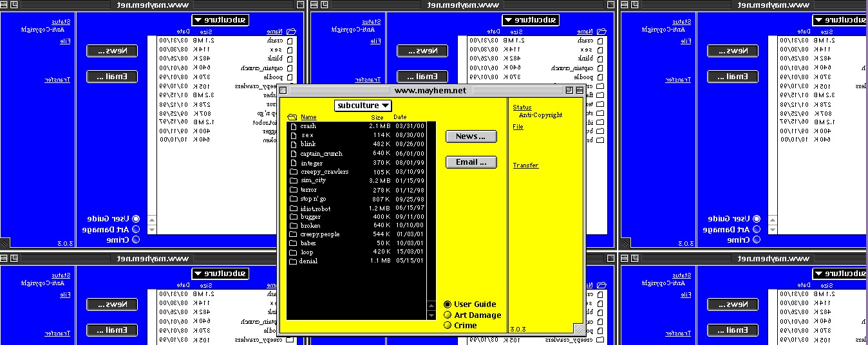
Task: Select the blink document icon in yellow window
Action: click(x=293, y=144)
